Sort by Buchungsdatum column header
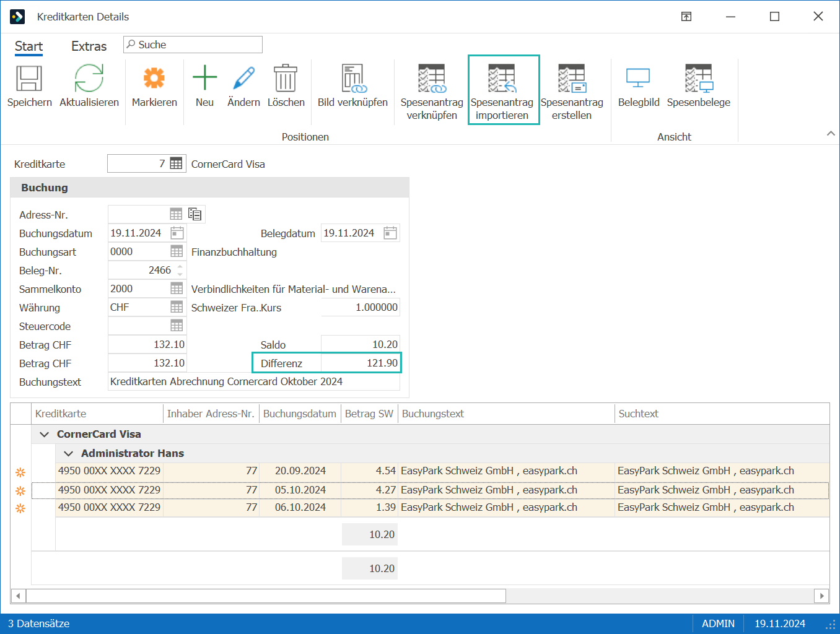Image resolution: width=840 pixels, height=634 pixels. (299, 414)
